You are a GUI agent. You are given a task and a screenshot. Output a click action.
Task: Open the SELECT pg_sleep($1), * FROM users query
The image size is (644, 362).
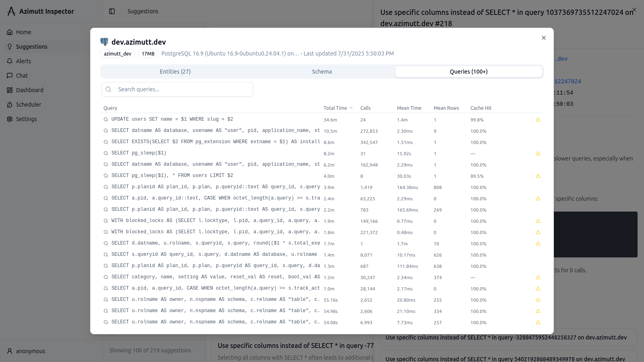pos(172,176)
